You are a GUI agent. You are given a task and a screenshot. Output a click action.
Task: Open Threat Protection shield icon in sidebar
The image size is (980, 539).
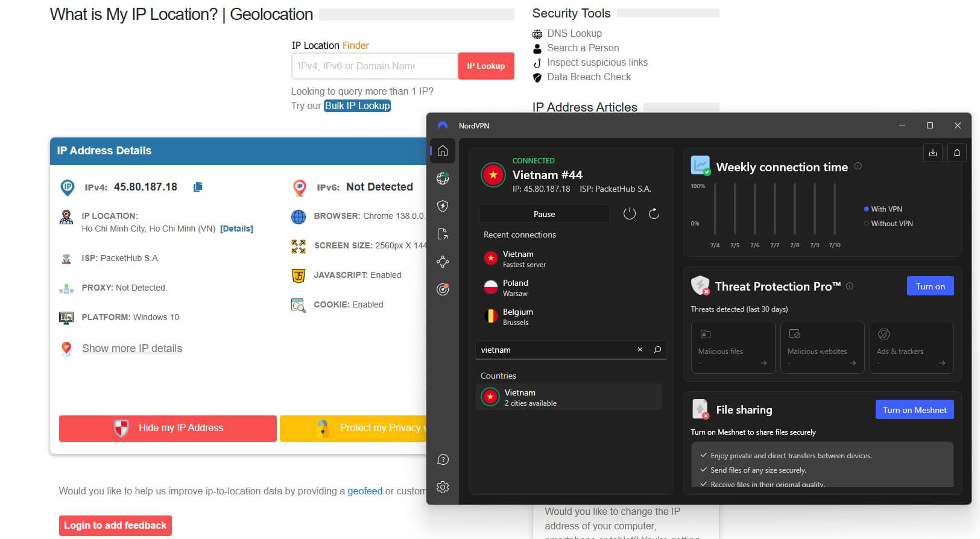[x=443, y=206]
